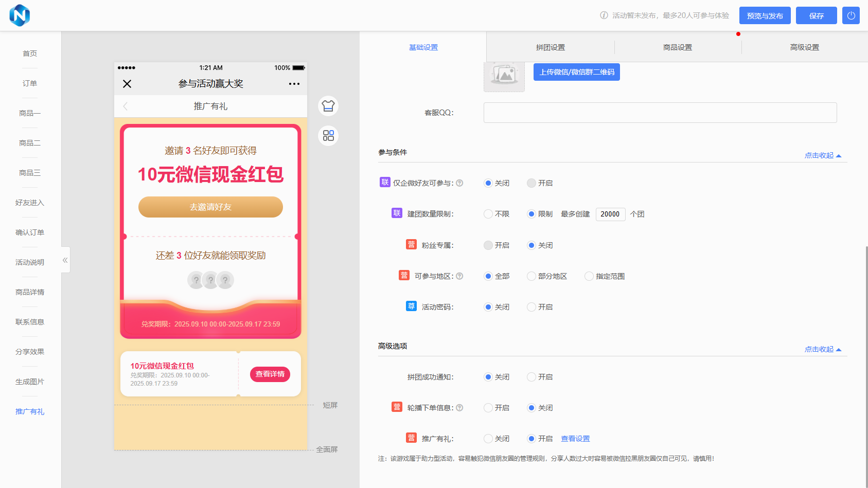Open the three-dot menu in phone preview

(x=294, y=84)
